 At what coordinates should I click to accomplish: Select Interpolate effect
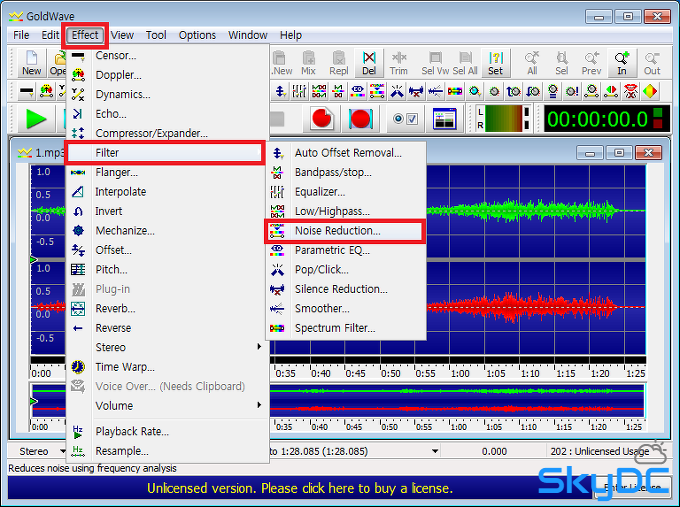[x=167, y=192]
